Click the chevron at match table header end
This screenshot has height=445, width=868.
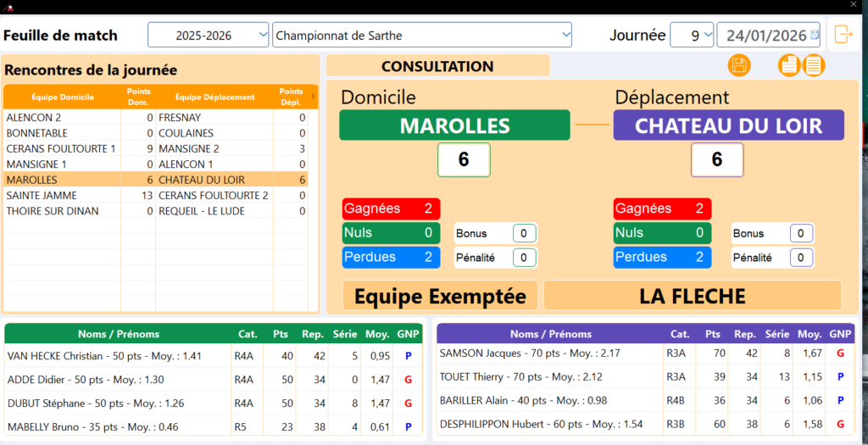point(313,97)
